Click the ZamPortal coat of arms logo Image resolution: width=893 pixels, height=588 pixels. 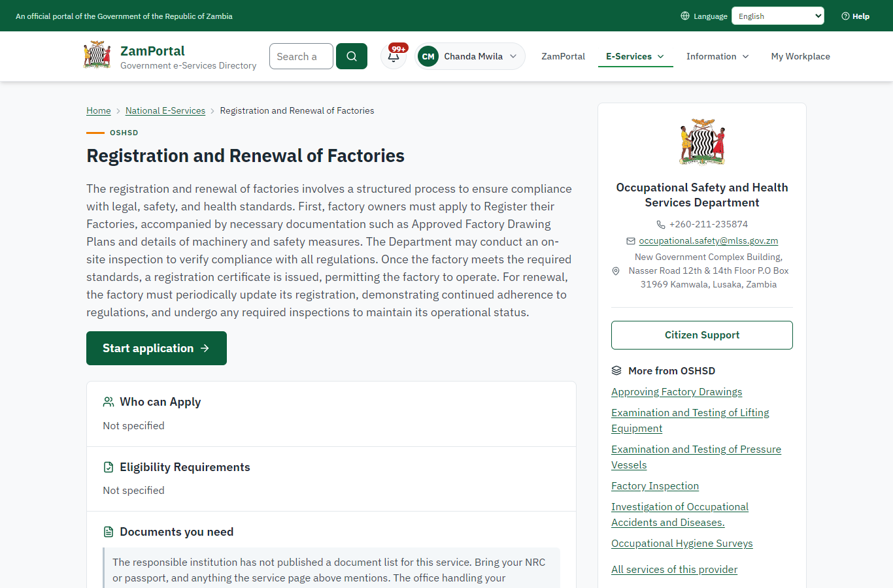97,55
